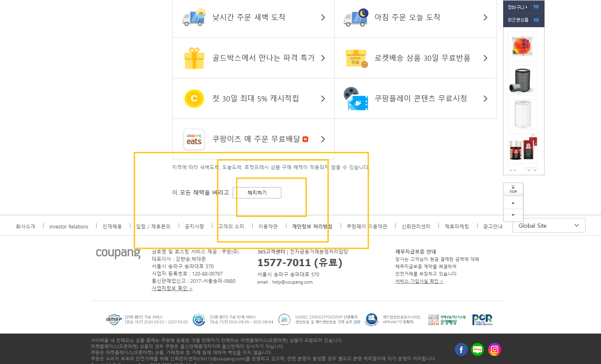Open the gray air filter thumbnail
Viewport: 601px width, 364px height.
(x=523, y=80)
